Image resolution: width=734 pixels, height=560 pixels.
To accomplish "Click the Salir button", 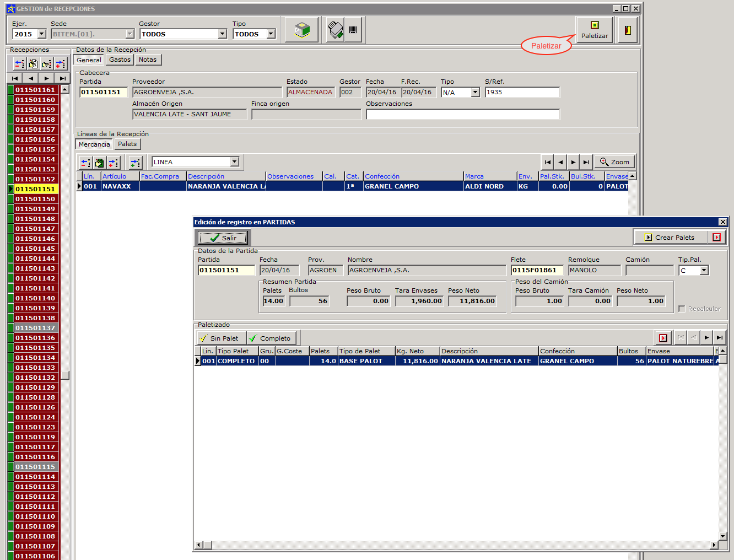I will [x=223, y=238].
